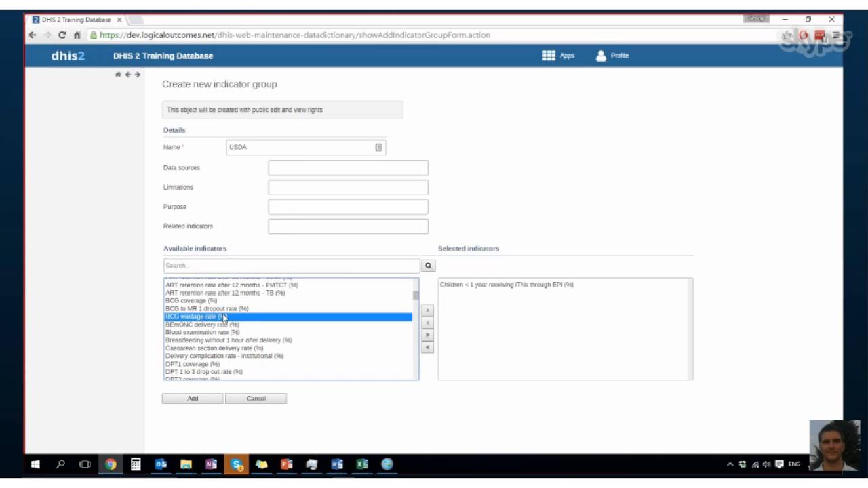Reload the page in Chrome

coord(62,35)
